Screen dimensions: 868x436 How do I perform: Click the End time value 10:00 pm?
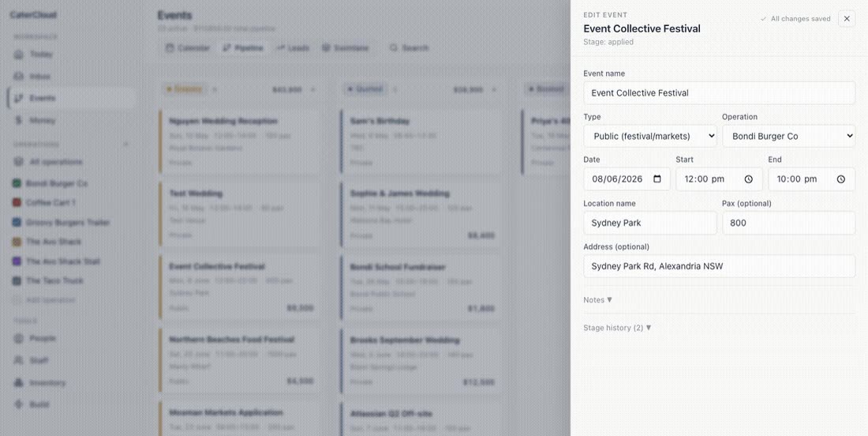pos(797,179)
